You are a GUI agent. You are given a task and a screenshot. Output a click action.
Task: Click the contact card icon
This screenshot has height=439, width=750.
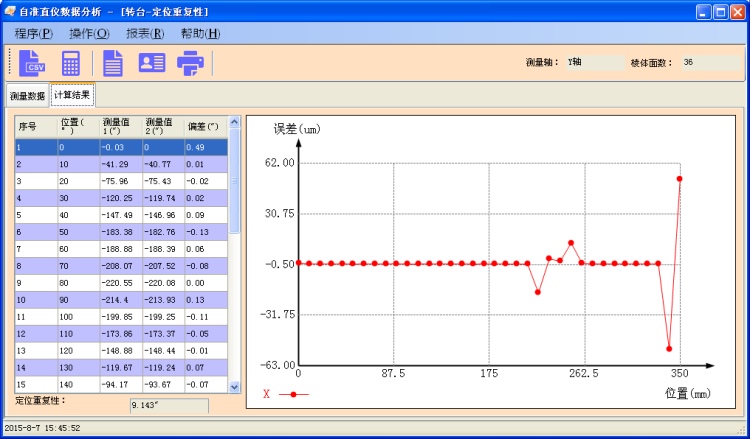coord(151,63)
